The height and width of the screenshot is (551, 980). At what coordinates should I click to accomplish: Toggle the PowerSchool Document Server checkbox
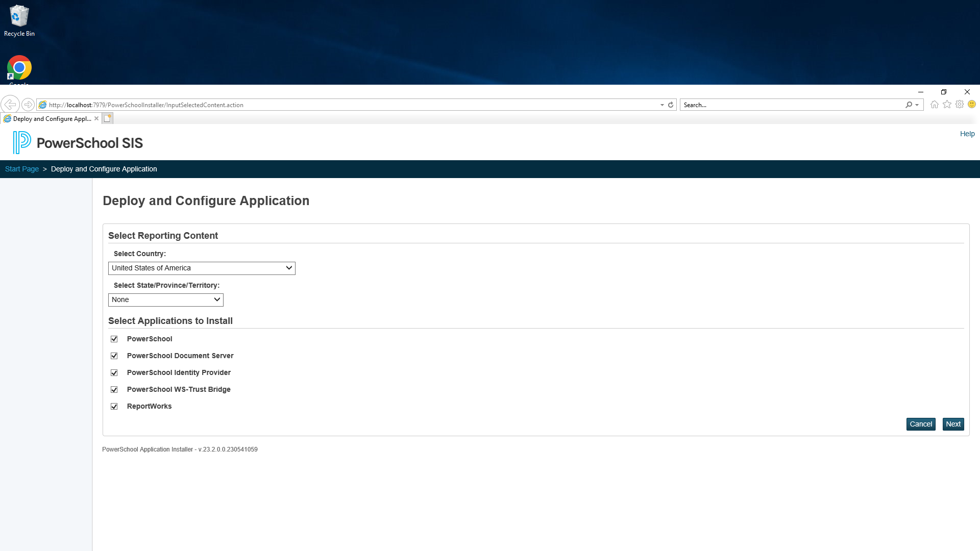point(114,356)
